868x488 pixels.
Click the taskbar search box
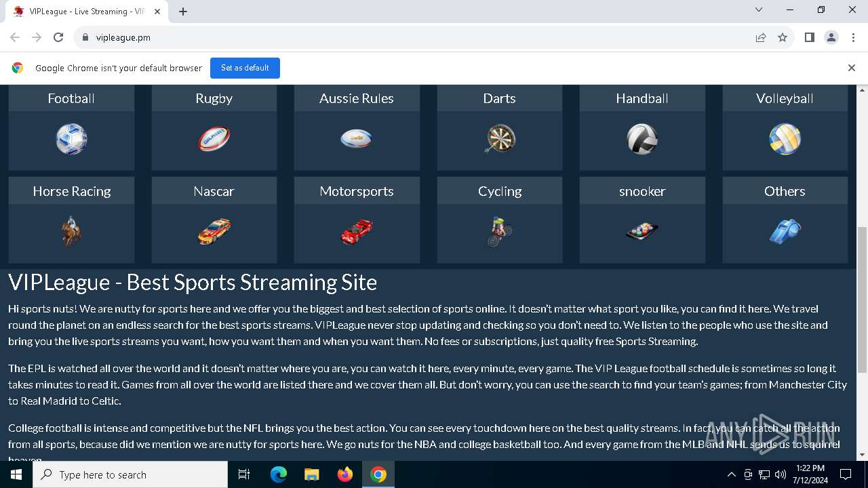[x=130, y=474]
